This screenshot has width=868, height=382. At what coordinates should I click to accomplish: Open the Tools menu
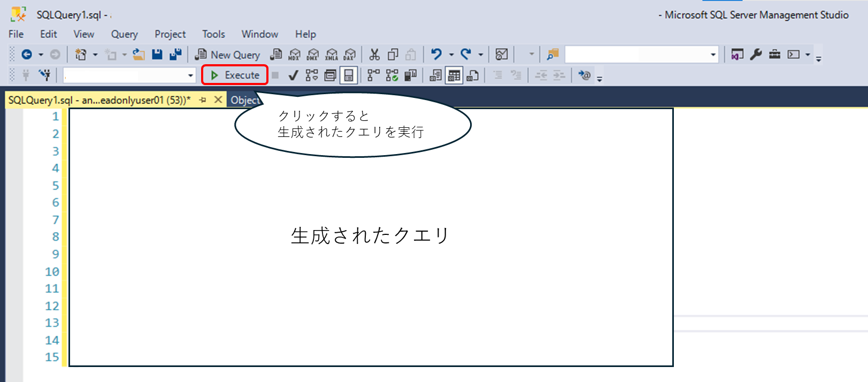click(x=213, y=34)
